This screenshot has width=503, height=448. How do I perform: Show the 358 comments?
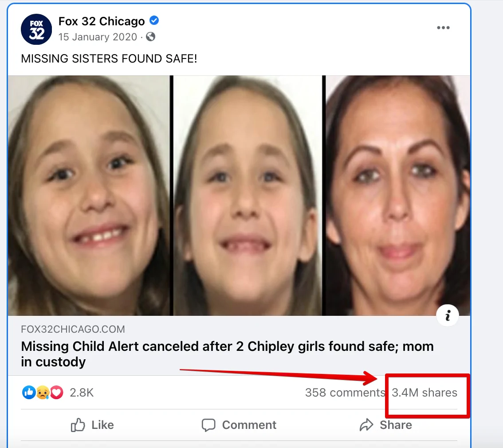(345, 393)
